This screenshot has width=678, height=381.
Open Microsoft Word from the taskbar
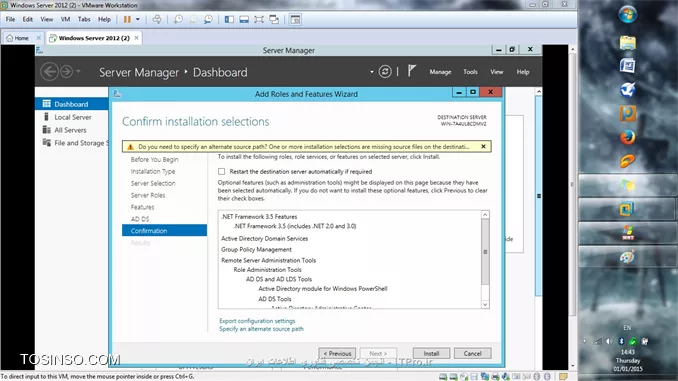tap(627, 66)
